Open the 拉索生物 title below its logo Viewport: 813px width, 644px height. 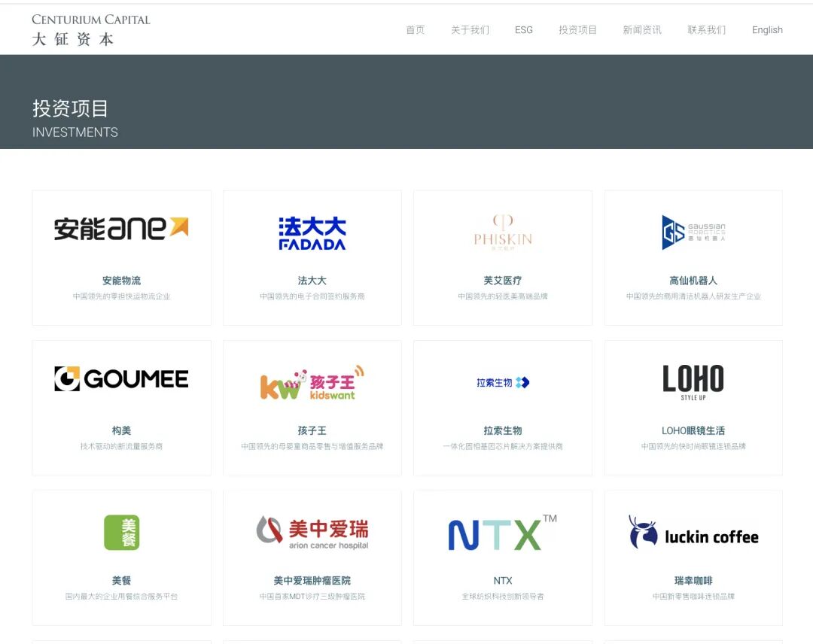[x=502, y=430]
